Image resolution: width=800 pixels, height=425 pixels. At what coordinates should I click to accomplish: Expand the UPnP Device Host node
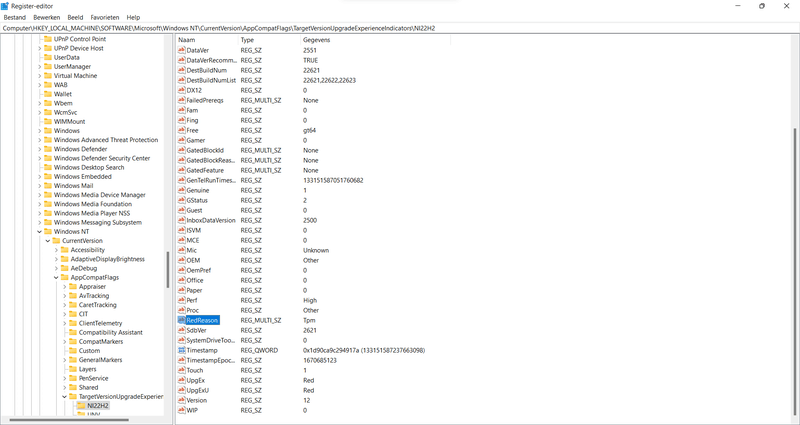(39, 48)
